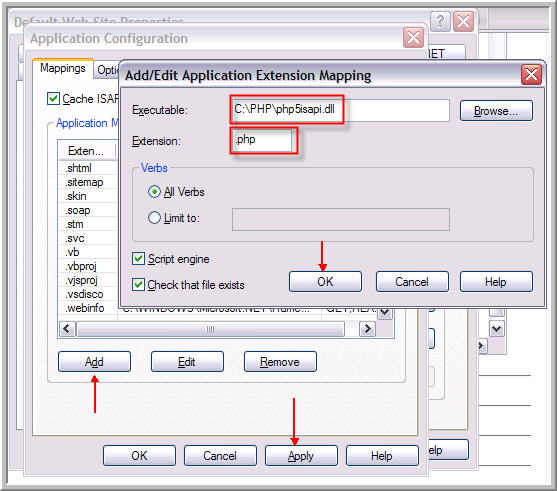The height and width of the screenshot is (491, 557).
Task: Select the .shtml row in mappings list
Action: [88, 168]
